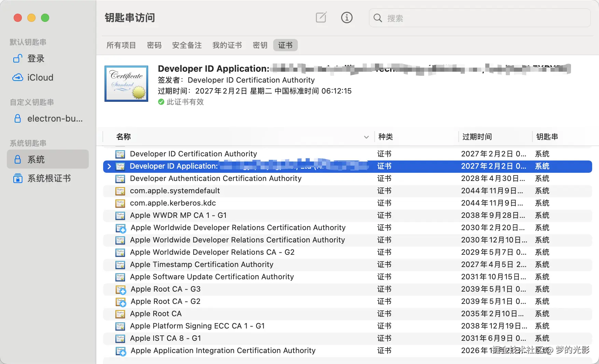This screenshot has width=599, height=364.
Task: Select Developer Authentication Certification Authority row
Action: coord(348,179)
